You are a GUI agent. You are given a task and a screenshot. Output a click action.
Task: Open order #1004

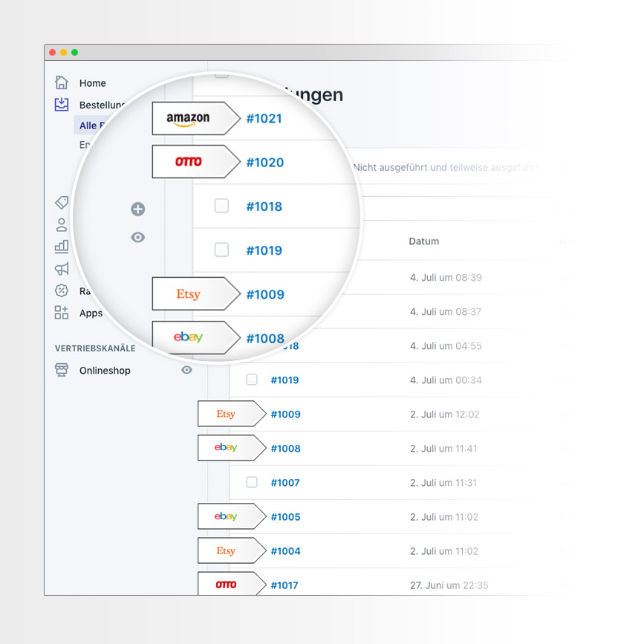(285, 550)
